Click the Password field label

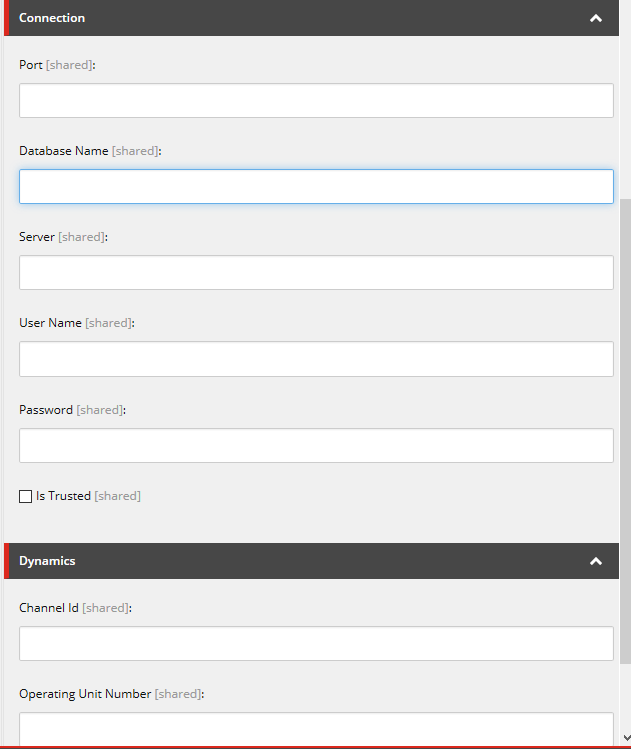pos(46,409)
